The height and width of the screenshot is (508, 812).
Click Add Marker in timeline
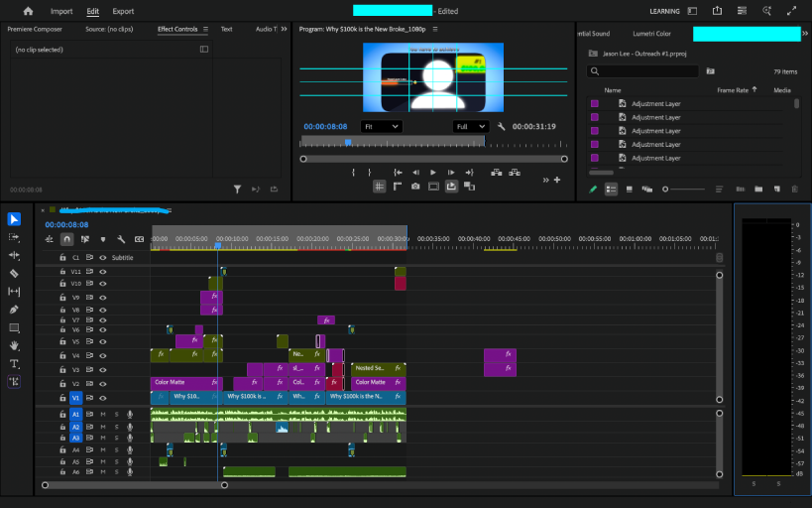click(103, 239)
